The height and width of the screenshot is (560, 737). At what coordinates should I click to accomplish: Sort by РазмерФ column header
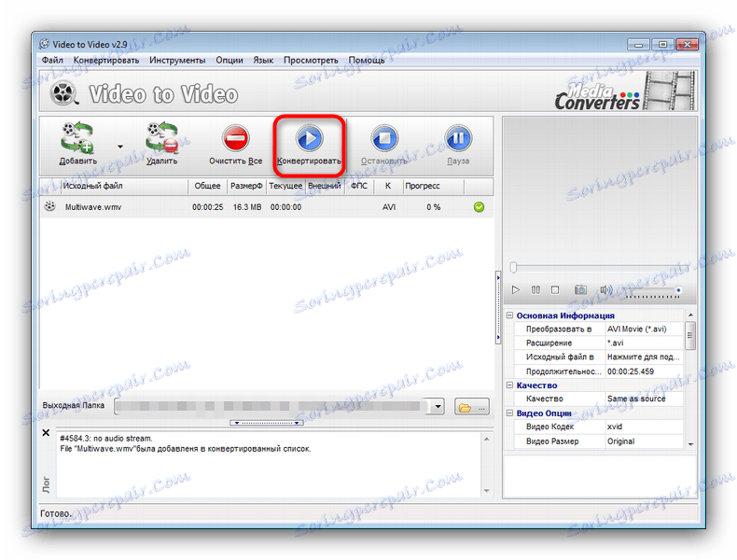(x=246, y=186)
